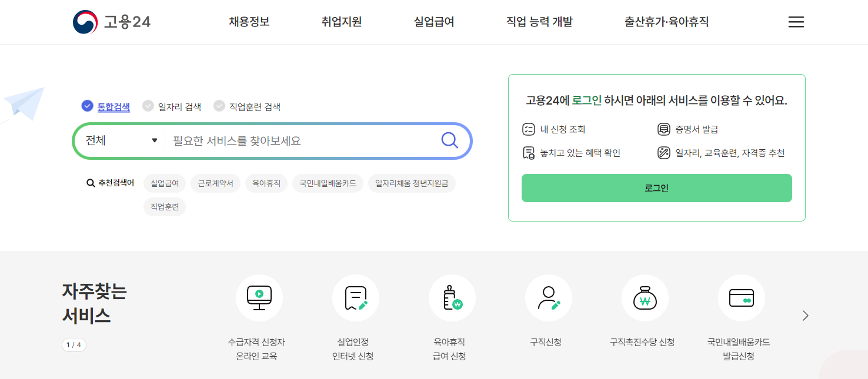Click the next arrow on 자주찾는 서비스 carousel
The image size is (868, 379).
pos(805,316)
